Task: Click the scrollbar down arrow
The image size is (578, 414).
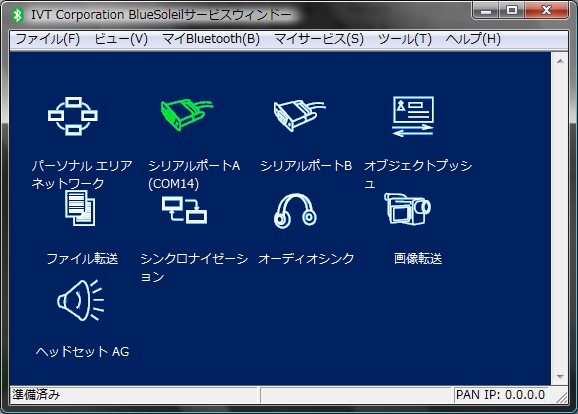Action: click(560, 376)
